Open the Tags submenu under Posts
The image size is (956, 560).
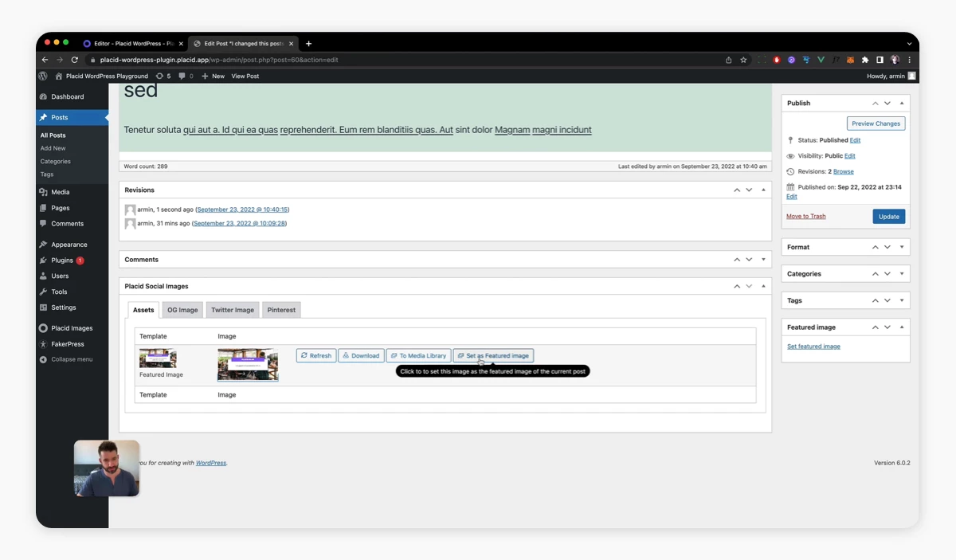point(47,174)
